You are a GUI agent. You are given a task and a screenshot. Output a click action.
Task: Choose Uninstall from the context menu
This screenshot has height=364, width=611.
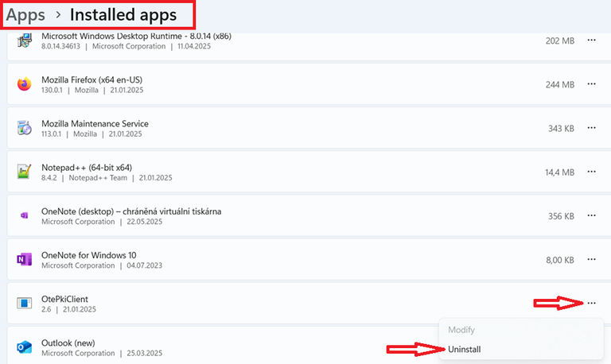click(465, 349)
